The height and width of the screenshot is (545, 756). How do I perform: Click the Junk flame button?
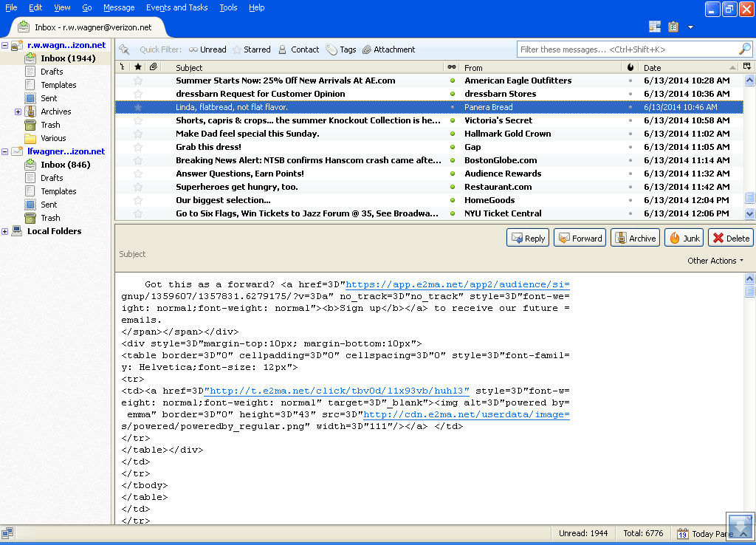(x=684, y=238)
